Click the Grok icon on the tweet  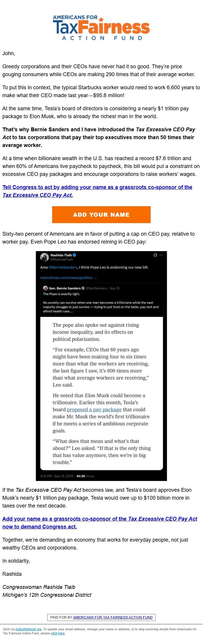155,255
